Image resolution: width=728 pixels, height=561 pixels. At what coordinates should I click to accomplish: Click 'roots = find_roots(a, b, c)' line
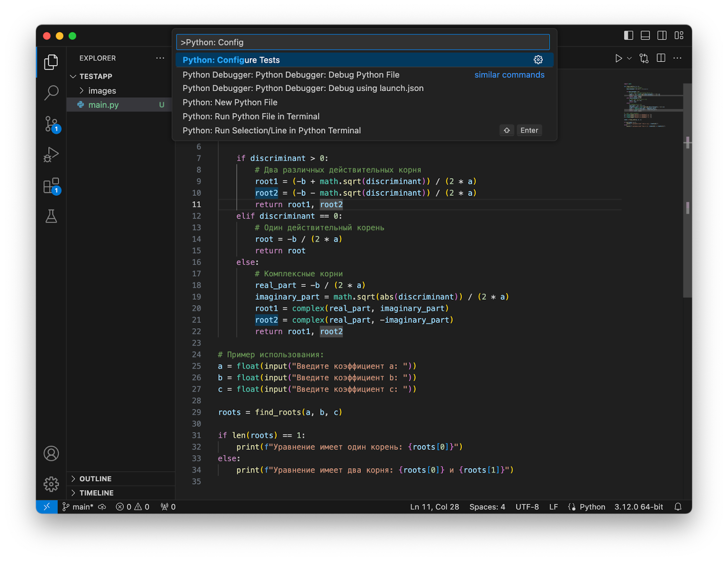coord(280,412)
